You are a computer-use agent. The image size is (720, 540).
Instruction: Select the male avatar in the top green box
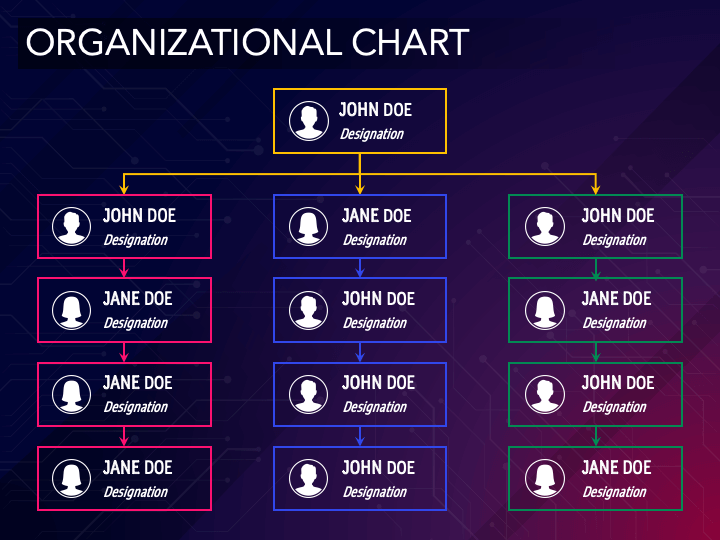[x=545, y=226]
